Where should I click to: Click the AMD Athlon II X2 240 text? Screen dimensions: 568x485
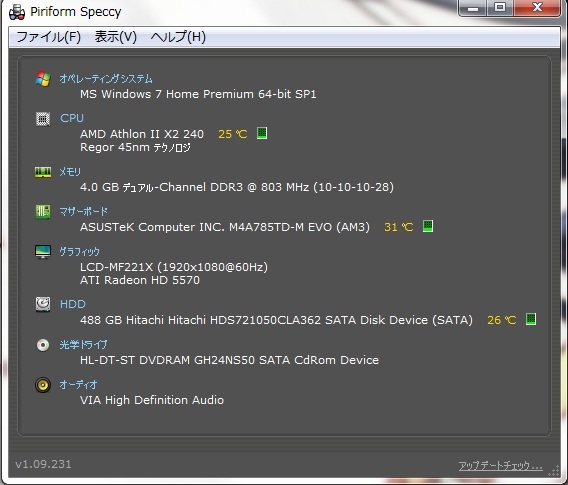click(x=142, y=134)
